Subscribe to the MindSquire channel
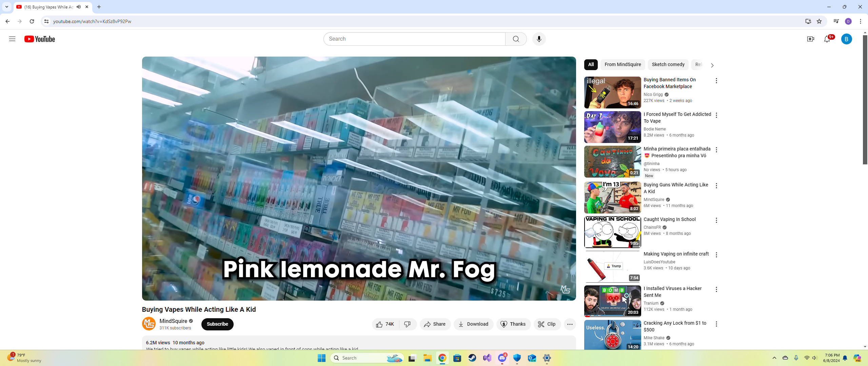The height and width of the screenshot is (366, 868). pos(217,324)
